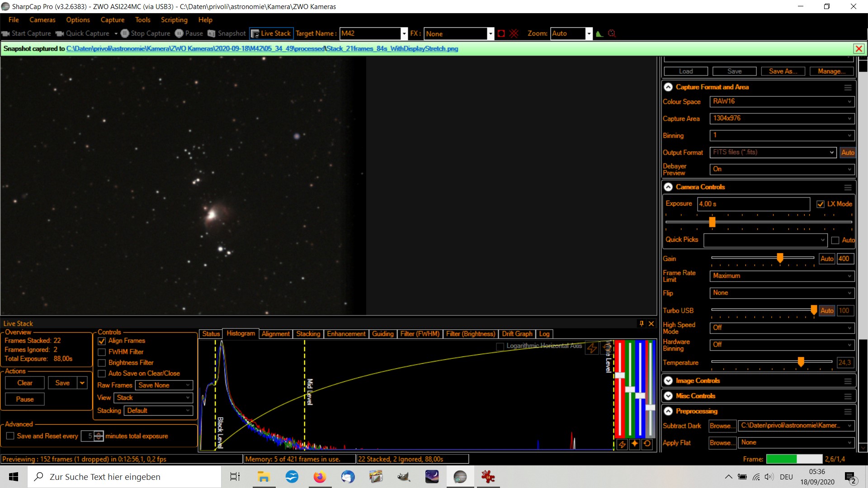Image resolution: width=868 pixels, height=488 pixels.
Task: Check the Quick Picks Auto checkbox
Action: [x=835, y=240]
